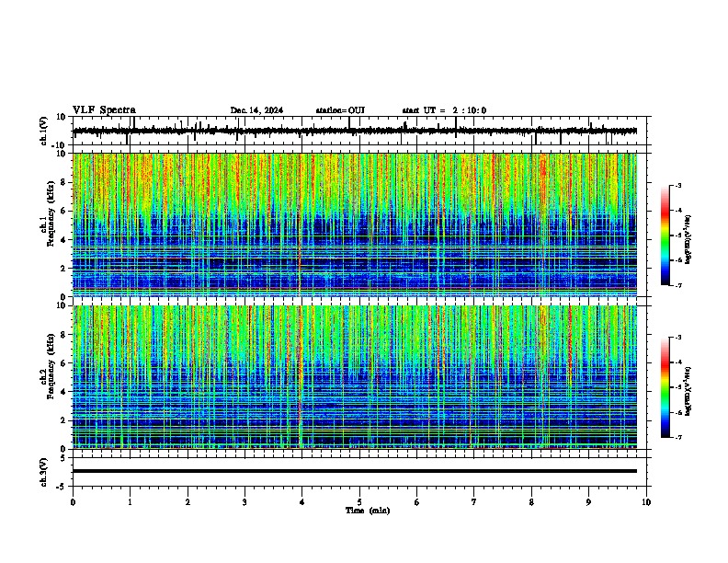Click the "Time (min)" x-axis label
This screenshot has width=728, height=563.
[x=368, y=511]
